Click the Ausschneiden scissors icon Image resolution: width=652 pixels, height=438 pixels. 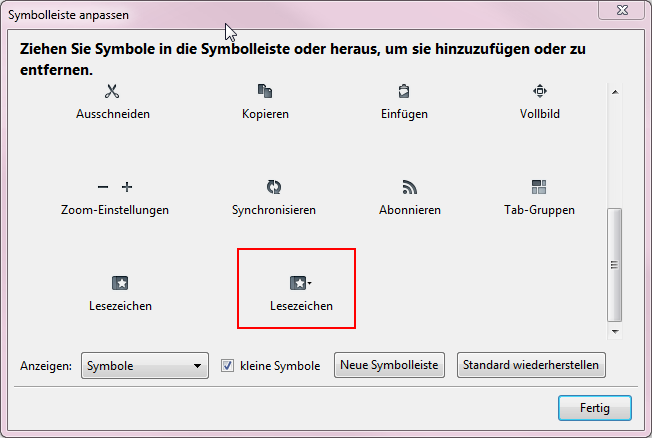coord(113,92)
